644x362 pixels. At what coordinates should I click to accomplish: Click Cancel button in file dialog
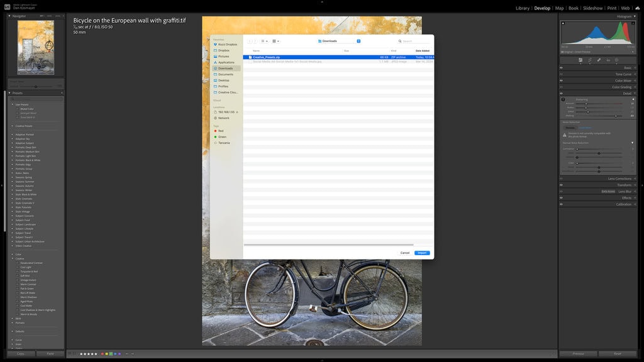point(404,253)
